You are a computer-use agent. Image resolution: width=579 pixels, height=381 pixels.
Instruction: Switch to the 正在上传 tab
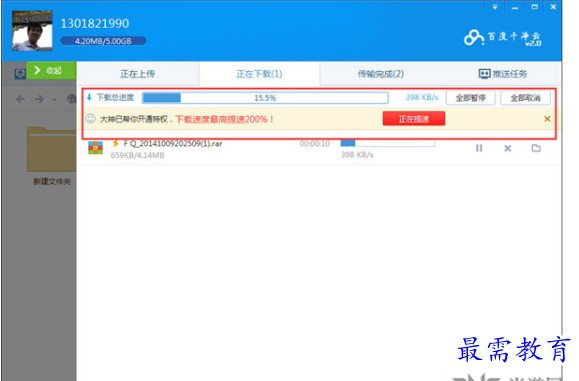pos(138,74)
